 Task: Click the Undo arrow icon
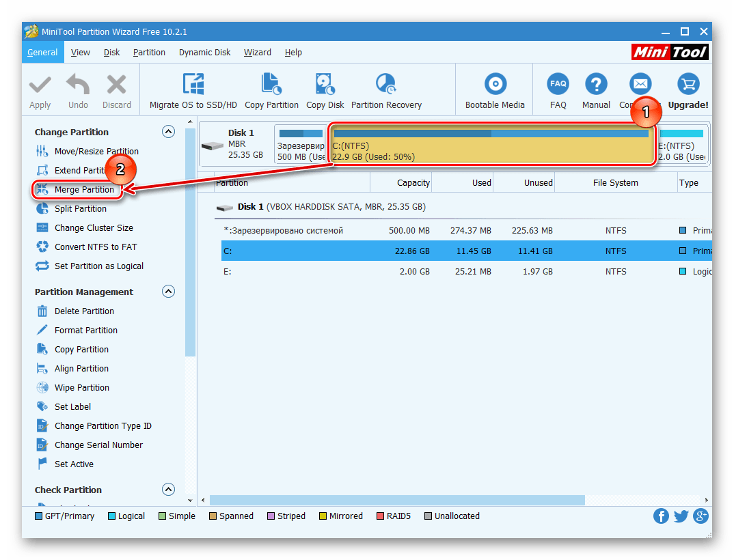(x=78, y=84)
